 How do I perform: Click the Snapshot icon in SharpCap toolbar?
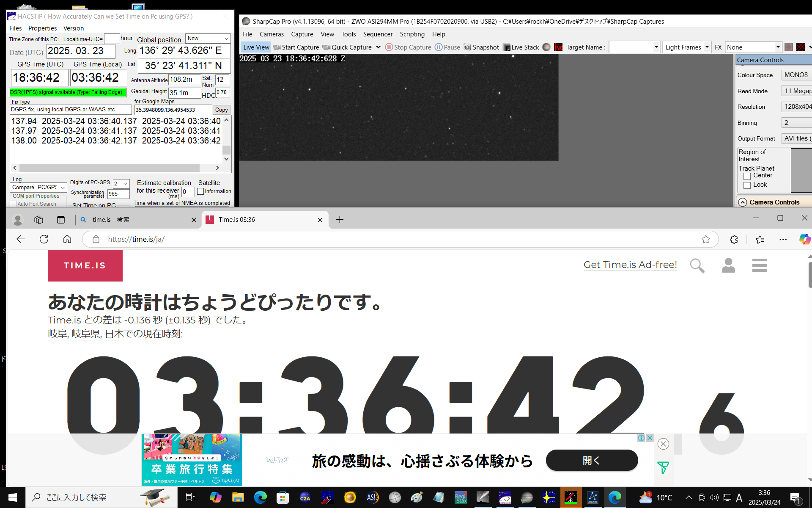[467, 47]
